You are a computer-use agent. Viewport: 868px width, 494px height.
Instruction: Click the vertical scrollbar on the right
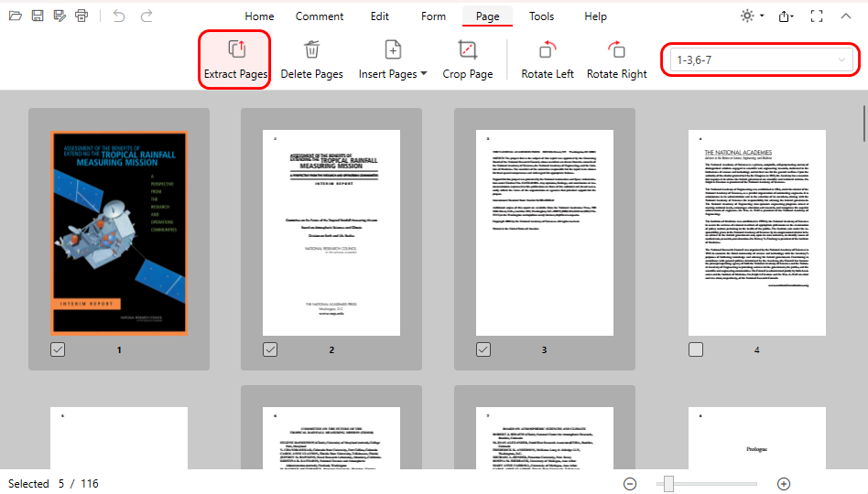[863, 123]
